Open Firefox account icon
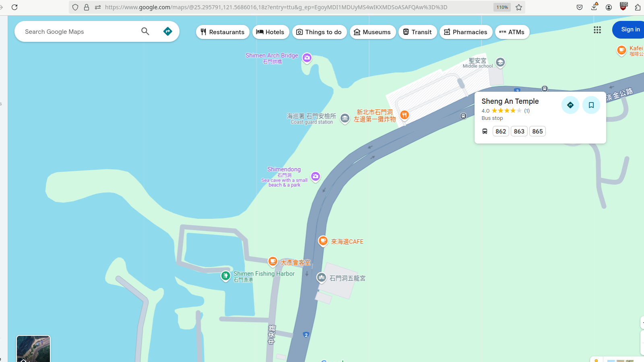644x362 pixels. (609, 7)
